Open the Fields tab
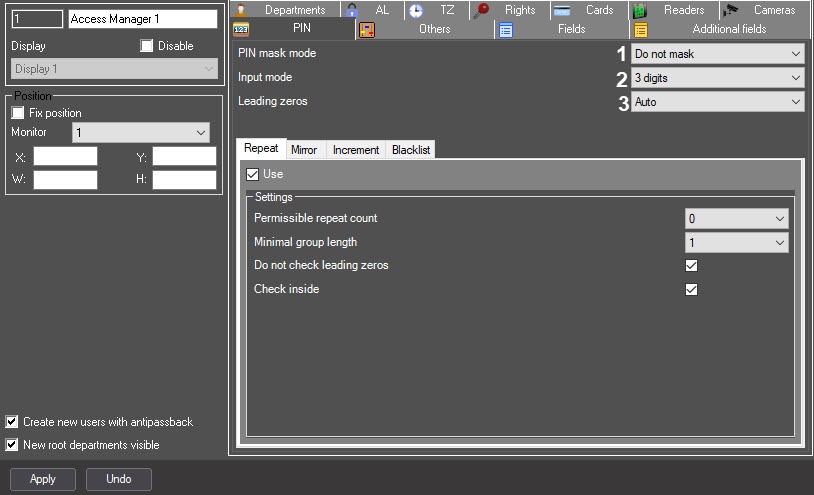 (562, 30)
